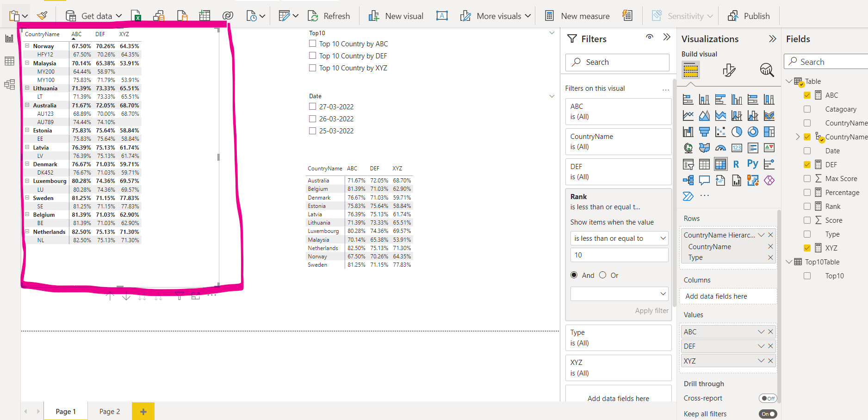Open the More visuals dropdown
The image size is (868, 420).
(x=528, y=16)
